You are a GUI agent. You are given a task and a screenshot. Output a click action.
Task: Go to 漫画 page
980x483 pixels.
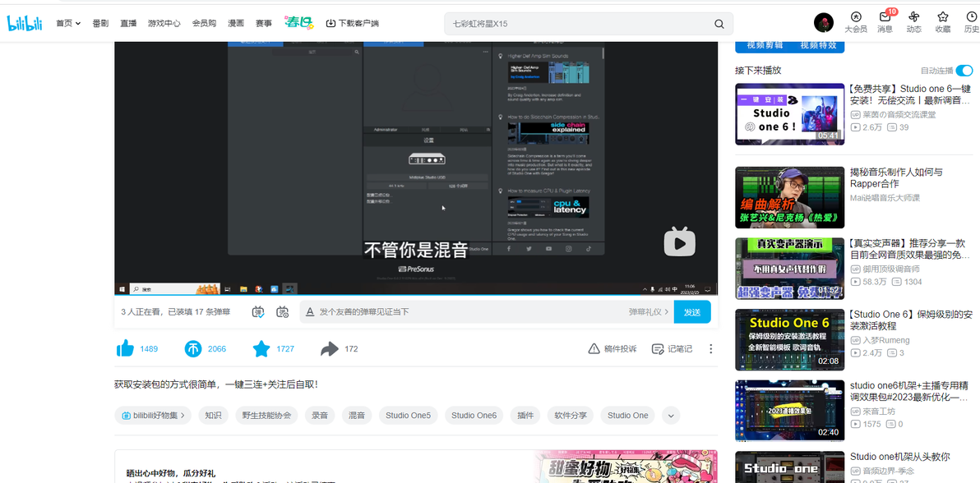(x=236, y=23)
